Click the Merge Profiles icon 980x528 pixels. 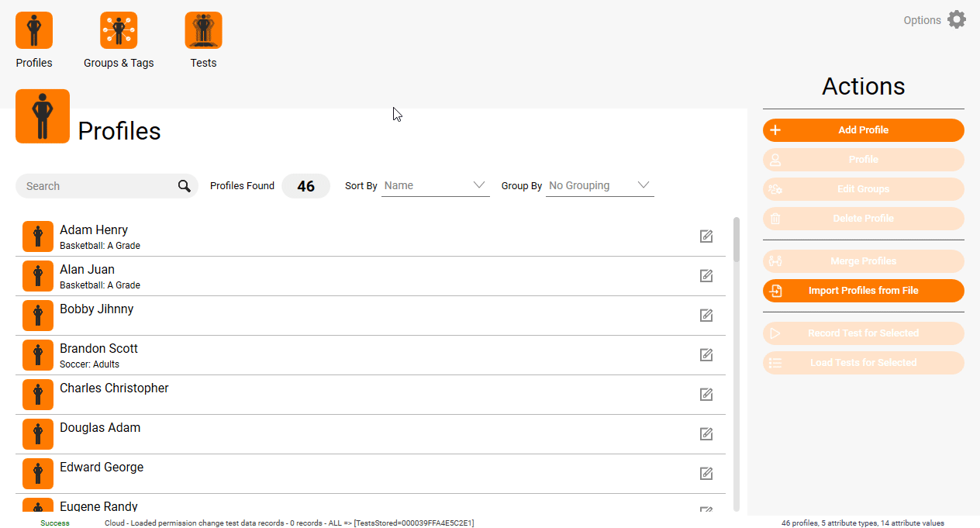point(776,261)
